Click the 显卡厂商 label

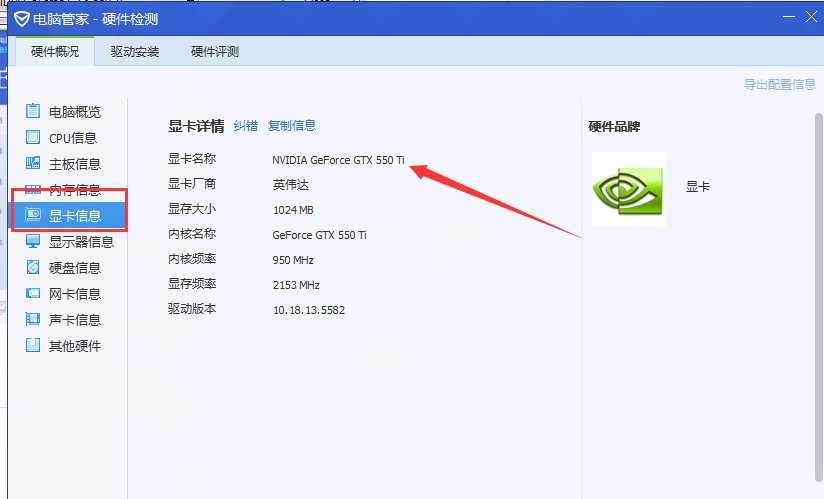click(x=192, y=184)
